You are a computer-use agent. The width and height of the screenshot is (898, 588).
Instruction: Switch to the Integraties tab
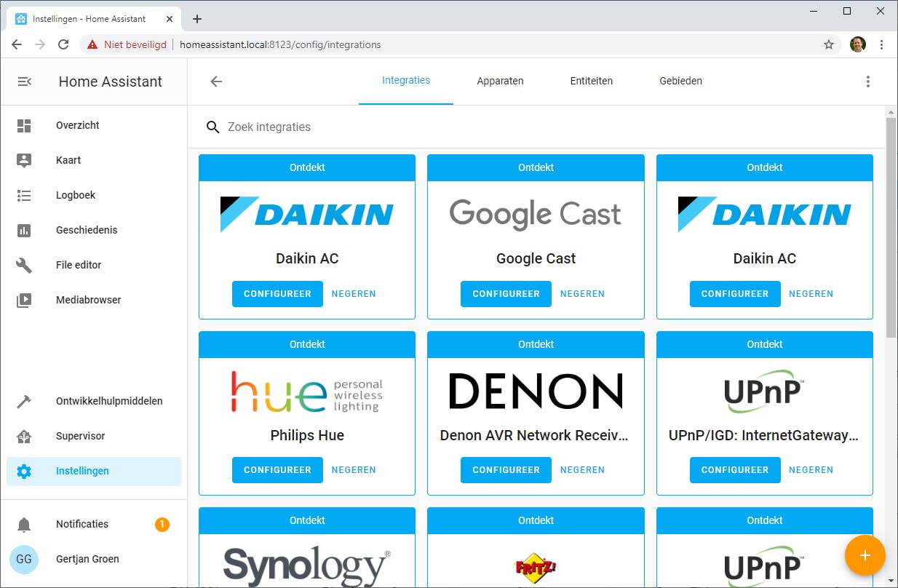click(x=406, y=81)
